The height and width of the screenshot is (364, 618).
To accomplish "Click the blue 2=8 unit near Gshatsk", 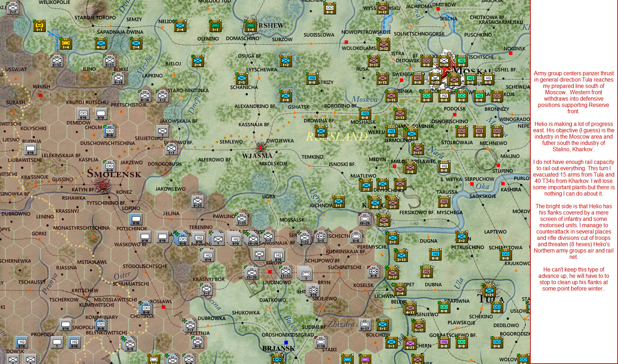I will click(x=285, y=96).
